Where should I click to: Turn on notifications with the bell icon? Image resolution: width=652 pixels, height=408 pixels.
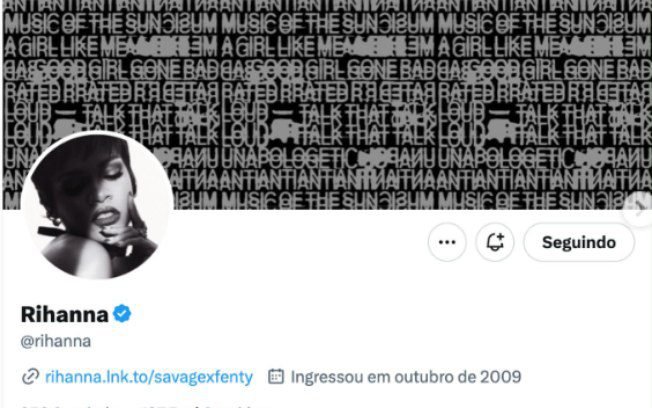[495, 242]
